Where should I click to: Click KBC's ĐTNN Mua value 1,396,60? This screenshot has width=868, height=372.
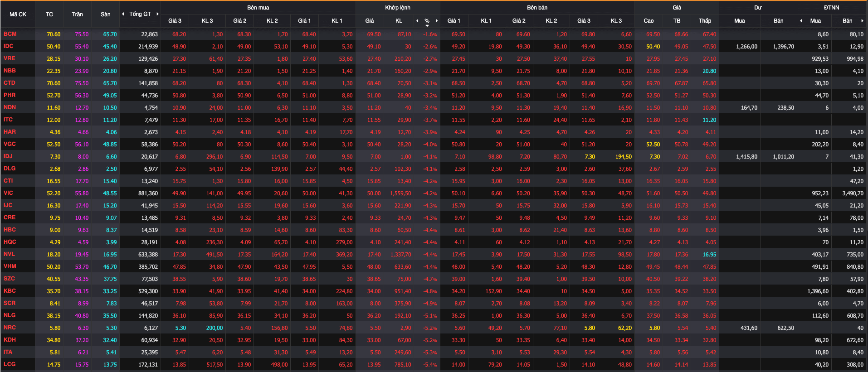[818, 291]
